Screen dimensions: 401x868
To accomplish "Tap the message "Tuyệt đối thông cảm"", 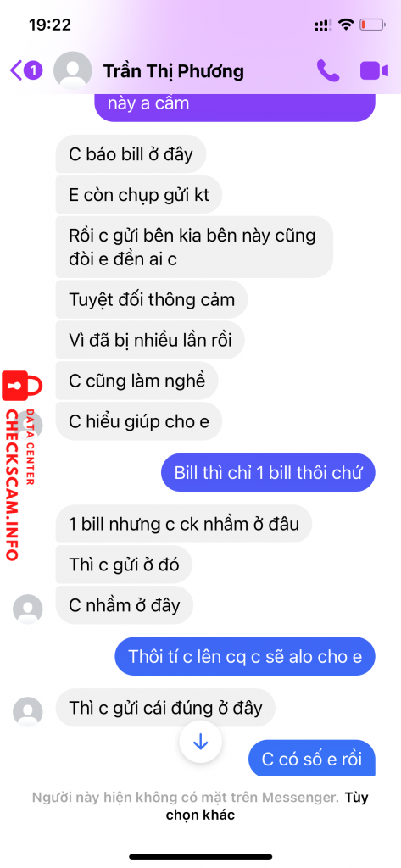I will 152,299.
